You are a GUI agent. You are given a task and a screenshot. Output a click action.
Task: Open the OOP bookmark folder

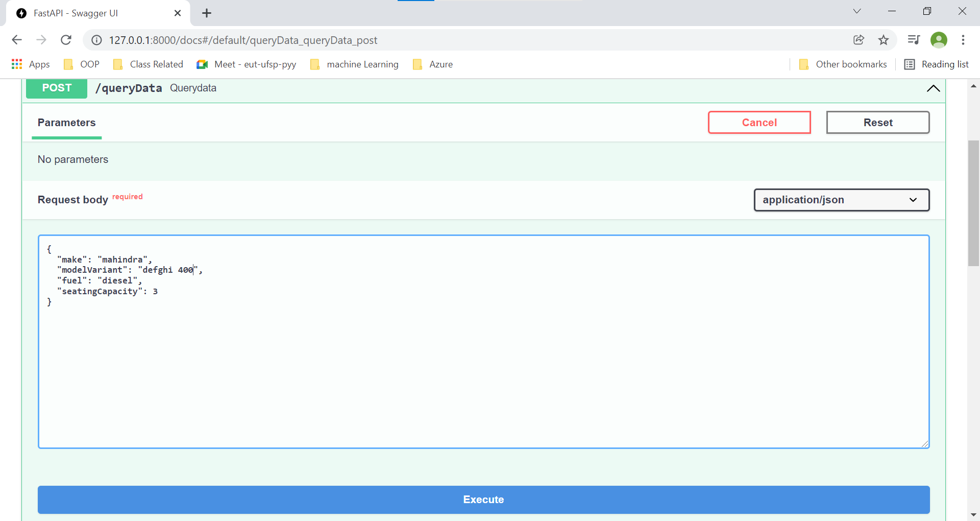82,64
